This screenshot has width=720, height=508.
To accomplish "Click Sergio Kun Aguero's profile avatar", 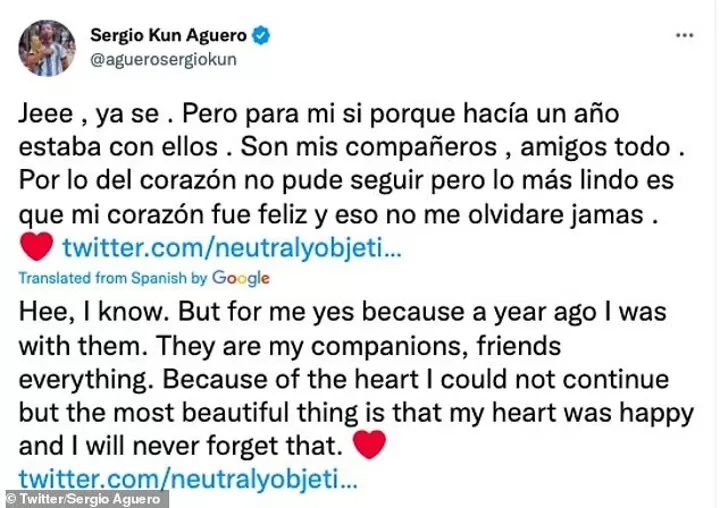I will 47,47.
